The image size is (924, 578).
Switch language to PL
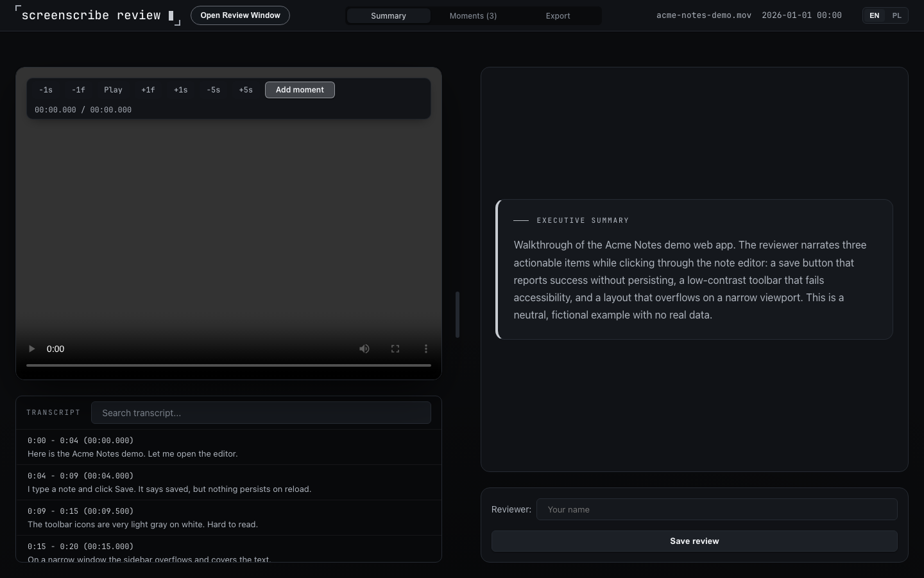[896, 15]
